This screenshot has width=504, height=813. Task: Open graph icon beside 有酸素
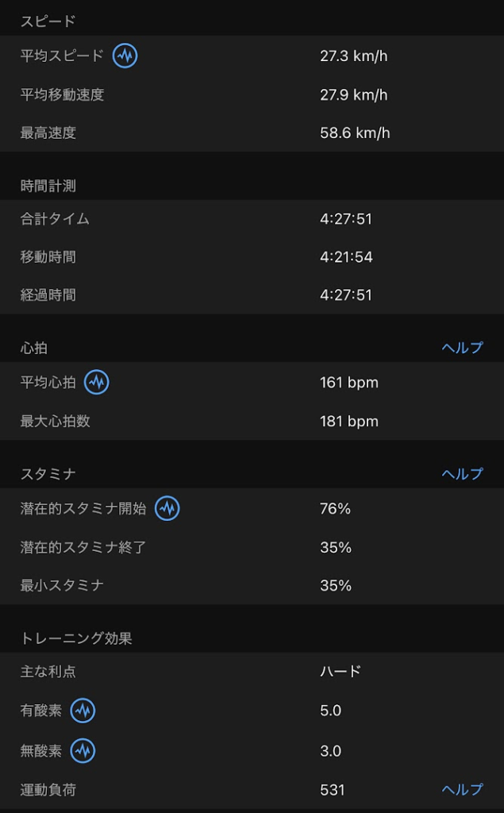coord(83,711)
